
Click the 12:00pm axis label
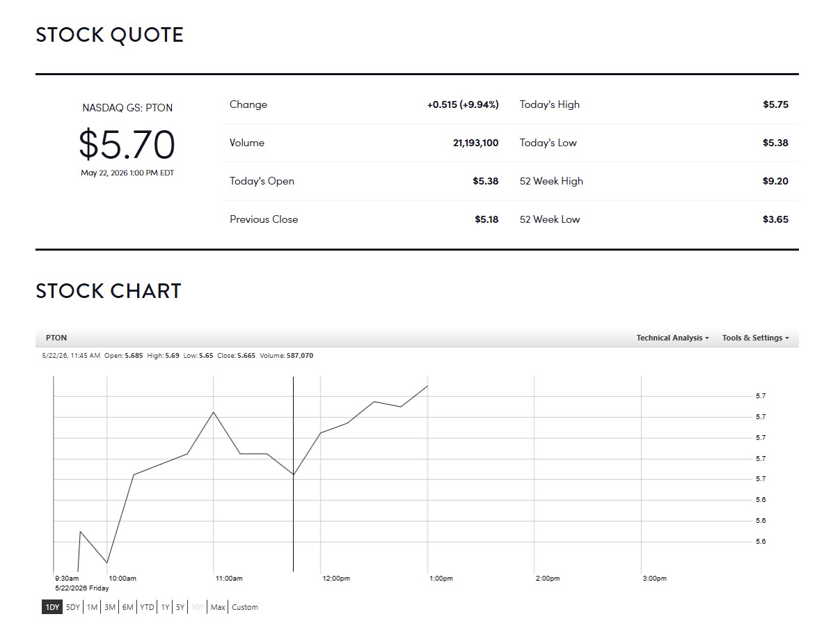pos(336,579)
